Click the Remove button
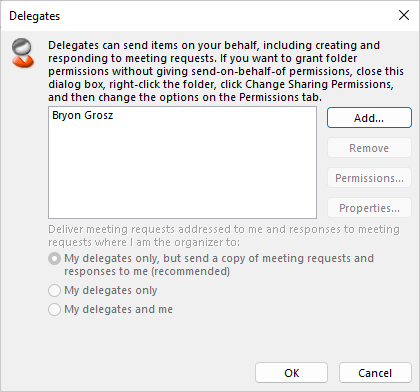The width and height of the screenshot is (420, 392). 369,148
